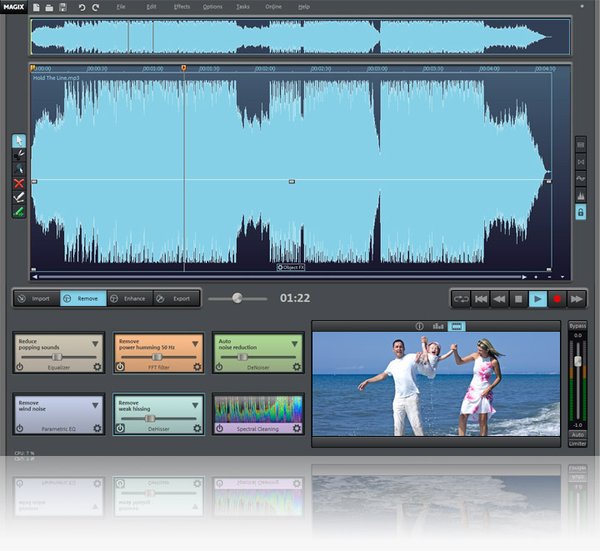The height and width of the screenshot is (551, 600).
Task: Open DeHisser settings gear
Action: (197, 428)
